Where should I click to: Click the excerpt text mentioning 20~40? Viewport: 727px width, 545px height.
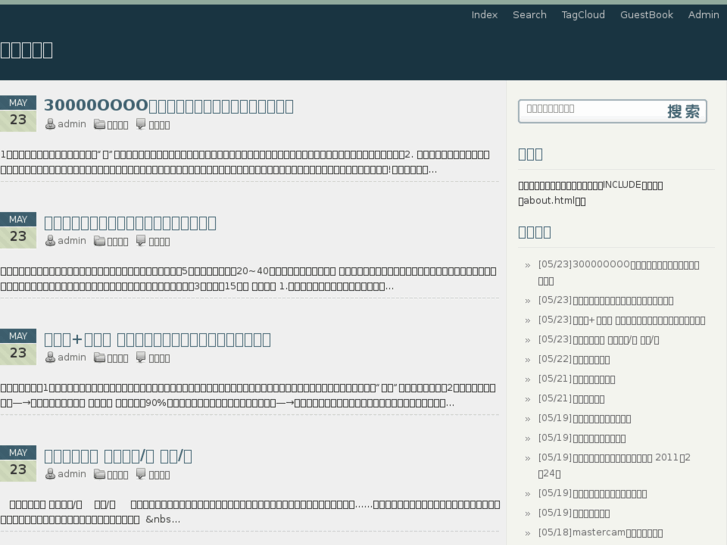click(x=248, y=278)
